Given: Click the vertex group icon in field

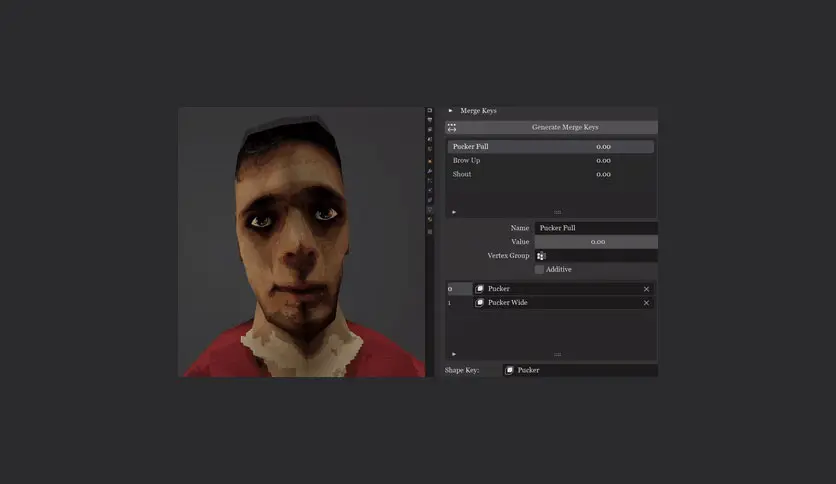Looking at the screenshot, I should tap(541, 256).
